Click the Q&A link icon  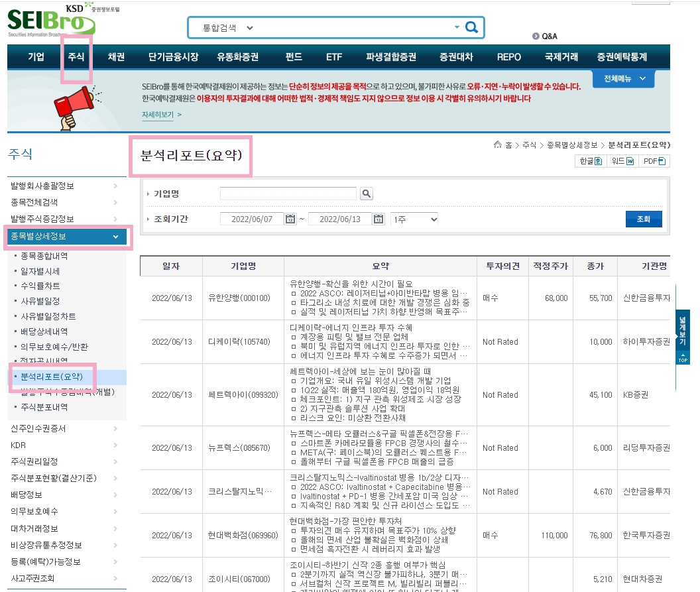(536, 36)
